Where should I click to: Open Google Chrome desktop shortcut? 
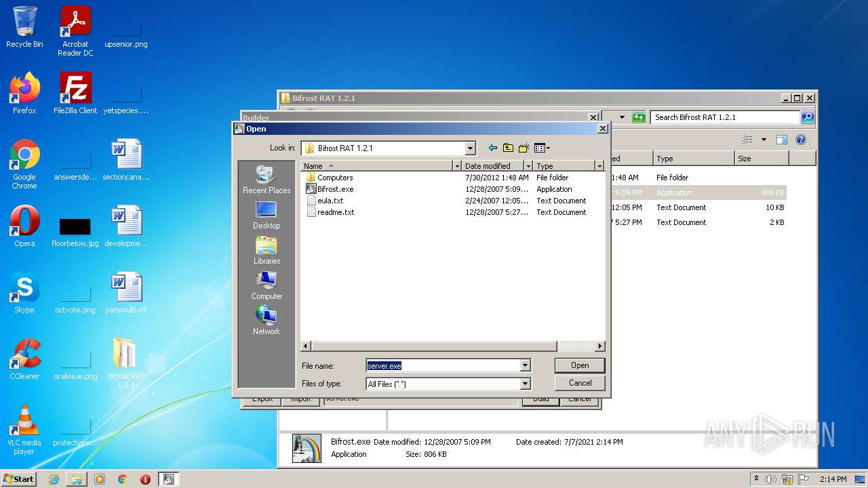pos(24,163)
